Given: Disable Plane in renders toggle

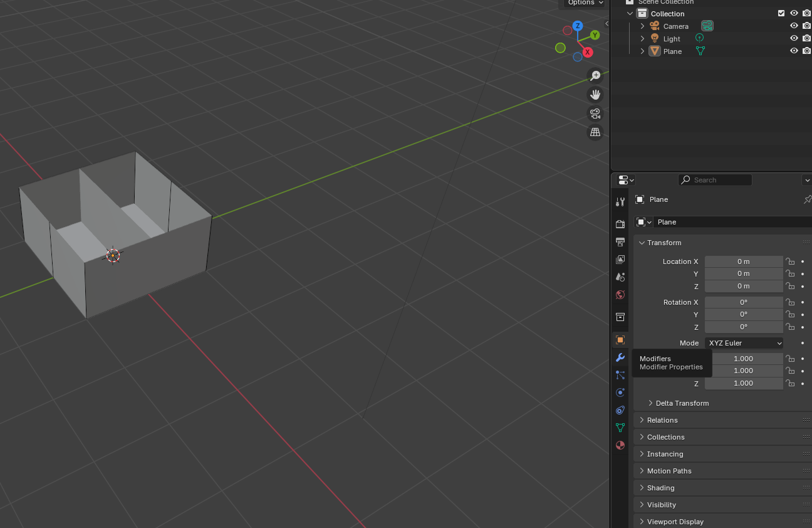Looking at the screenshot, I should (806, 51).
